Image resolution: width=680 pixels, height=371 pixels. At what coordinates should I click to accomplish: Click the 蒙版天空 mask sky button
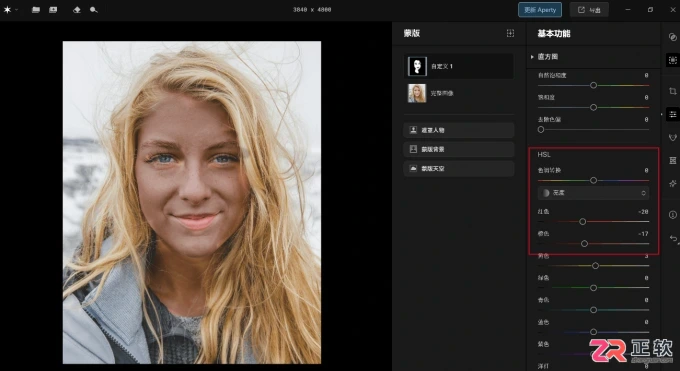[x=459, y=168]
